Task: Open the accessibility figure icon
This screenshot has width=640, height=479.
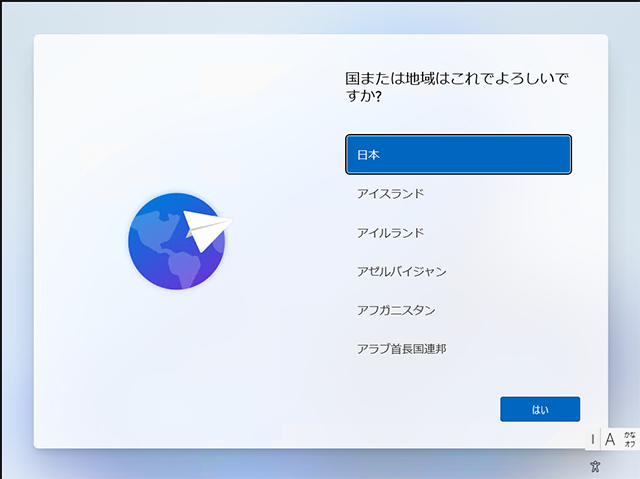Action: [595, 466]
